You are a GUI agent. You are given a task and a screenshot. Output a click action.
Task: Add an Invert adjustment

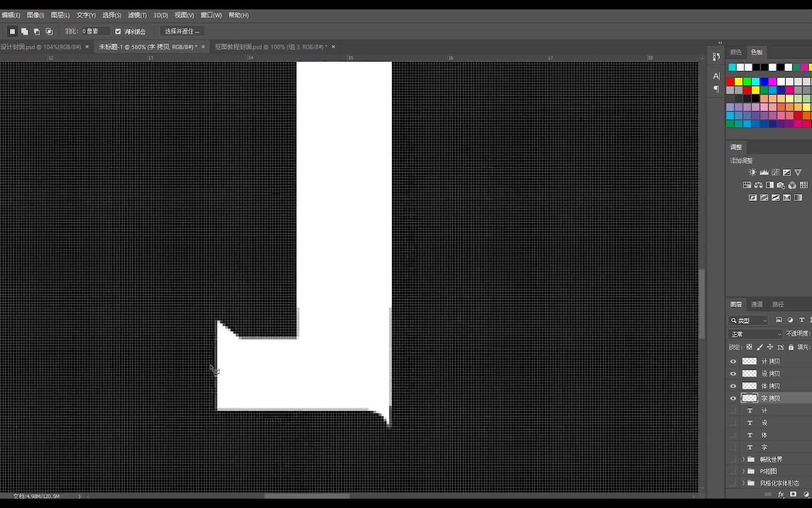point(753,198)
